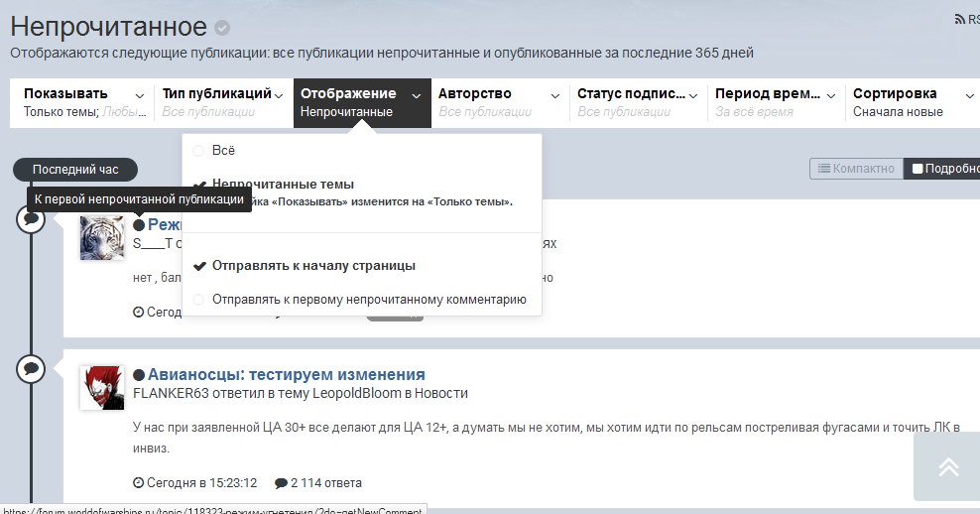The height and width of the screenshot is (514, 980).
Task: Open the red-haired avatar user profile
Action: pyautogui.click(x=101, y=388)
